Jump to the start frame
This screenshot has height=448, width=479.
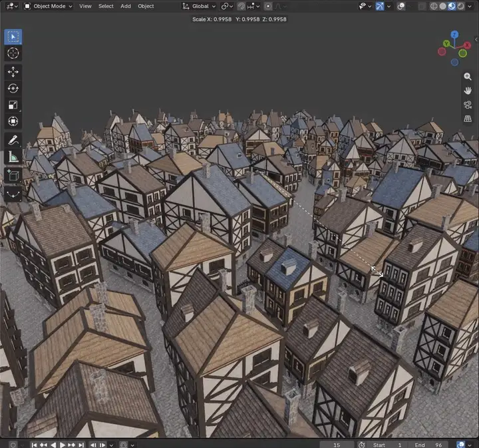click(34, 445)
